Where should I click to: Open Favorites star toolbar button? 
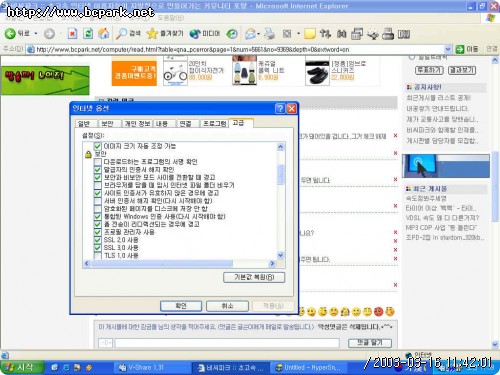[165, 33]
